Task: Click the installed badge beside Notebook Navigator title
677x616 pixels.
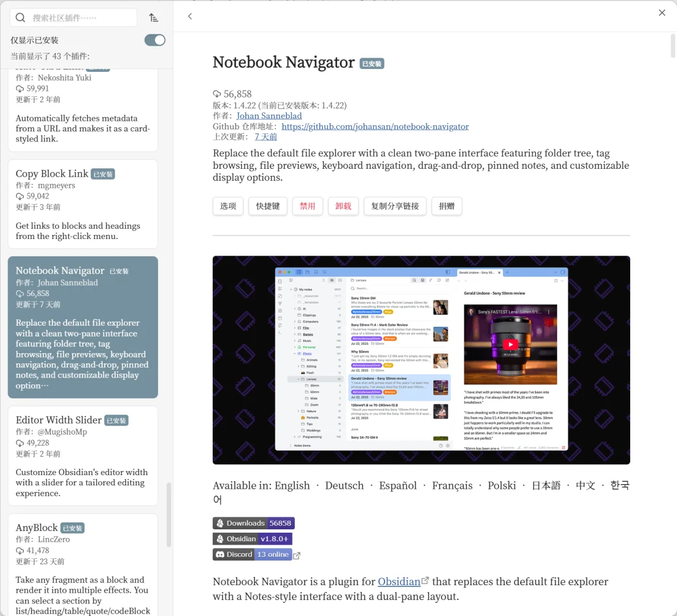Action: coord(372,63)
